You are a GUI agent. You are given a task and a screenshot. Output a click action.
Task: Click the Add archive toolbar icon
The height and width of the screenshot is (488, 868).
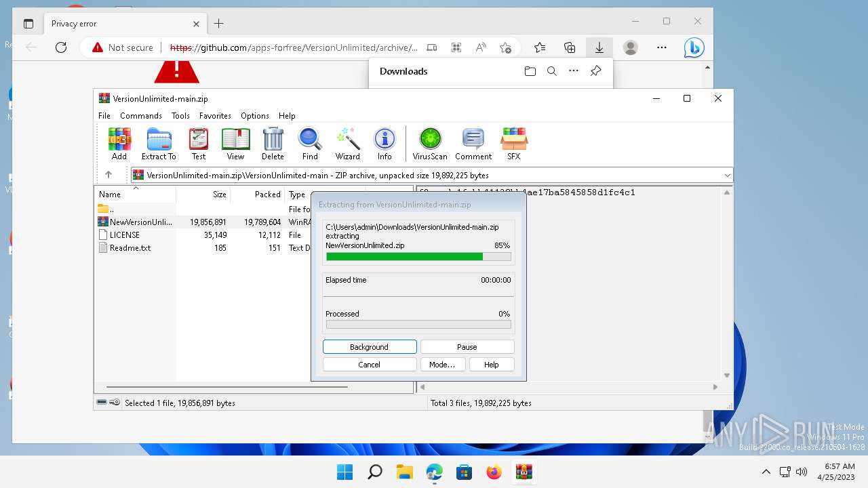119,144
